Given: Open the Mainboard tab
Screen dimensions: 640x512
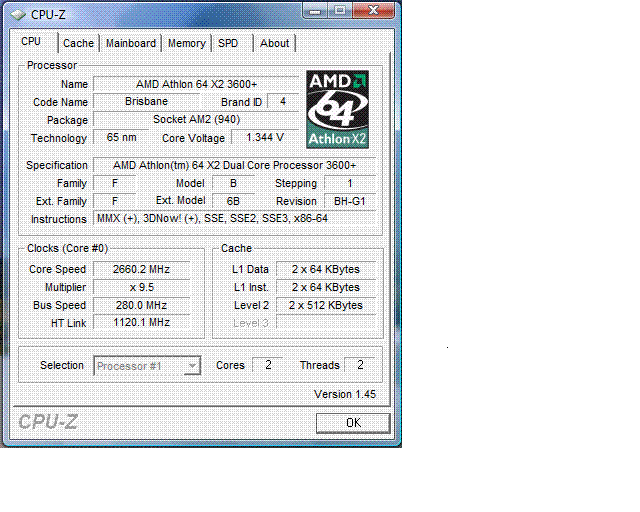Looking at the screenshot, I should (x=131, y=43).
